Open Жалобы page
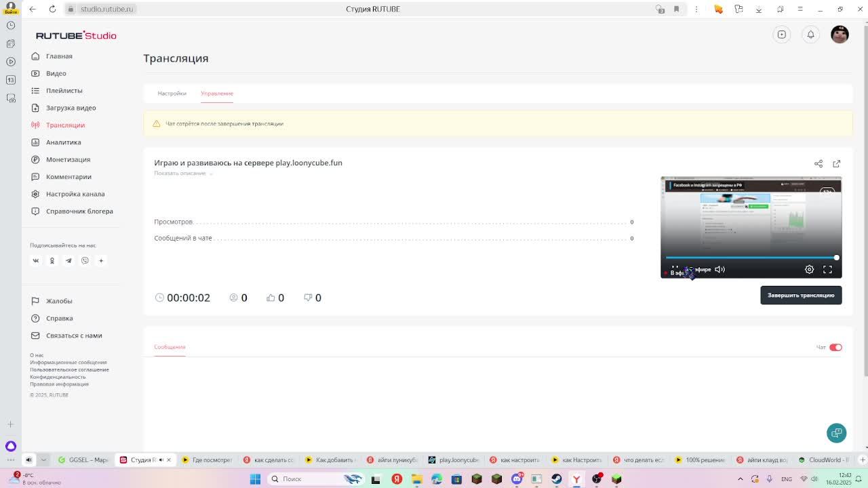The height and width of the screenshot is (488, 868). [x=59, y=301]
